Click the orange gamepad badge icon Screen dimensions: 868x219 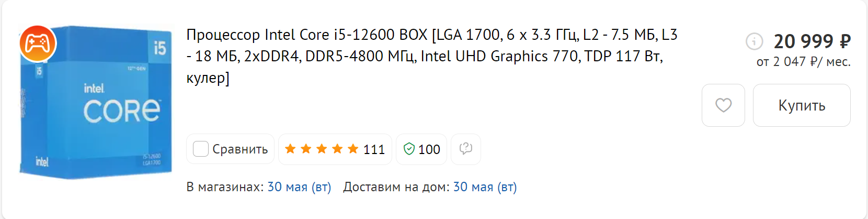38,43
